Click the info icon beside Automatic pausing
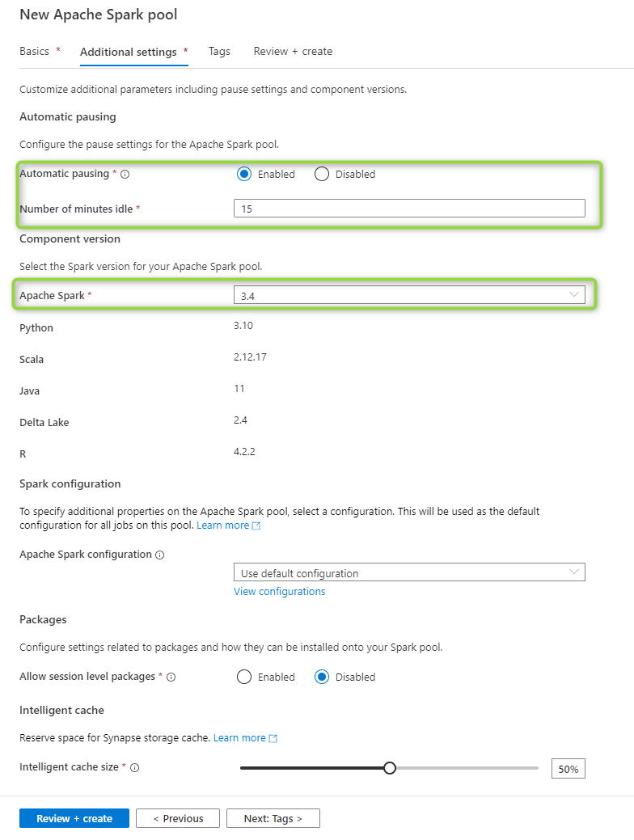 pyautogui.click(x=125, y=174)
